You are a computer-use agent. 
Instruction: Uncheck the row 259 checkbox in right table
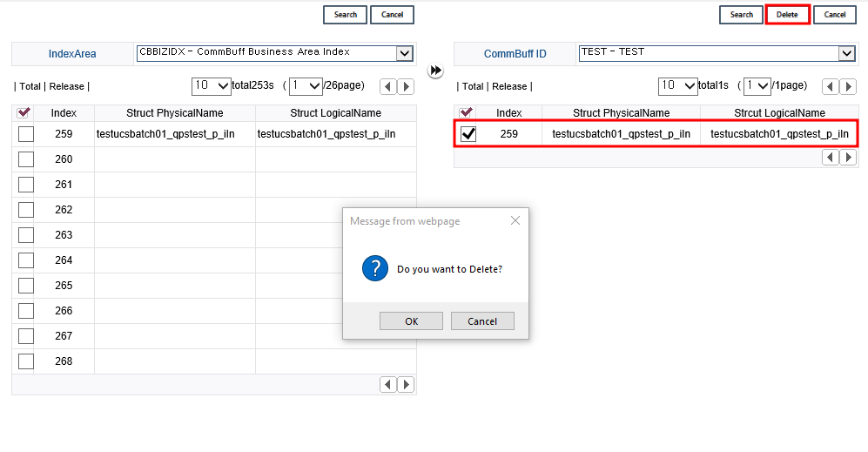[468, 134]
